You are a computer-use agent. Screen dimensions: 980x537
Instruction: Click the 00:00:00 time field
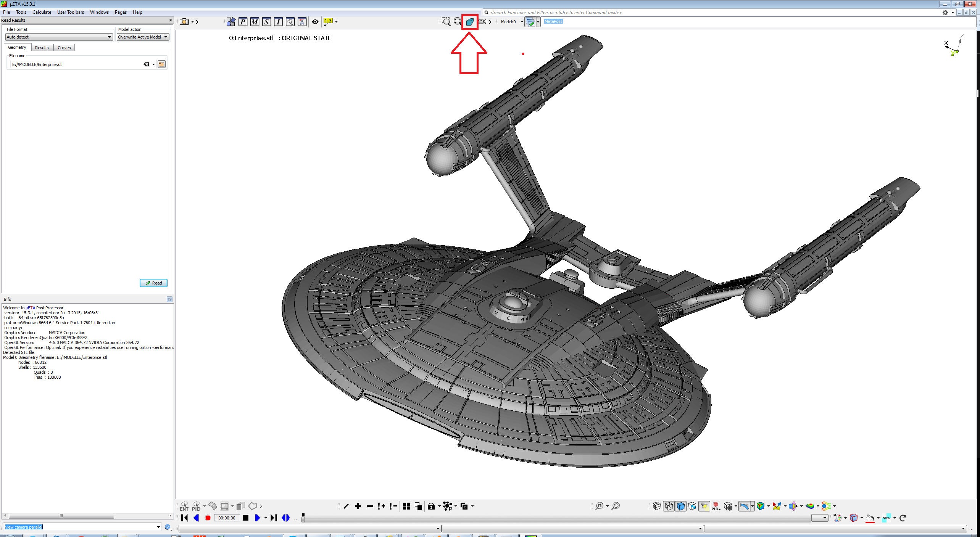pos(227,518)
